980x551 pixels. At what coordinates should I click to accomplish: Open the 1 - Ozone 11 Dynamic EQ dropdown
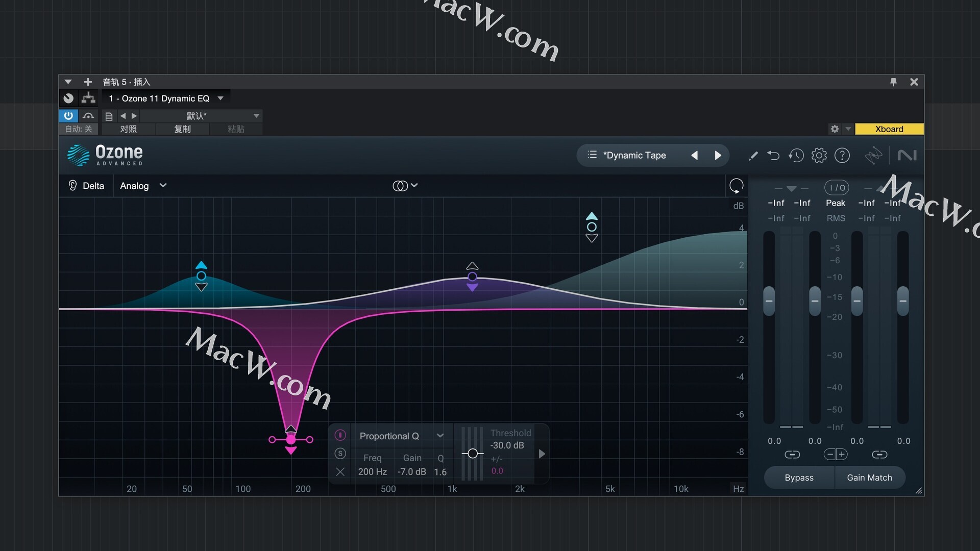pyautogui.click(x=165, y=98)
